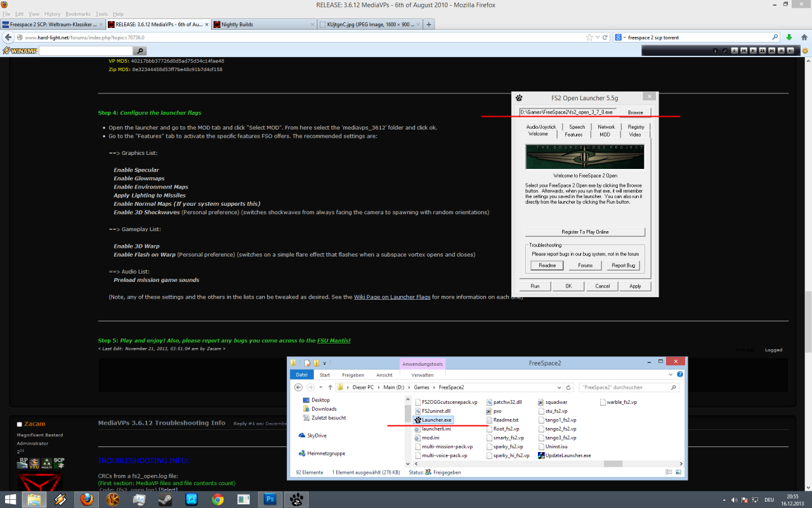
Task: Click Apply button in launcher
Action: pyautogui.click(x=635, y=286)
